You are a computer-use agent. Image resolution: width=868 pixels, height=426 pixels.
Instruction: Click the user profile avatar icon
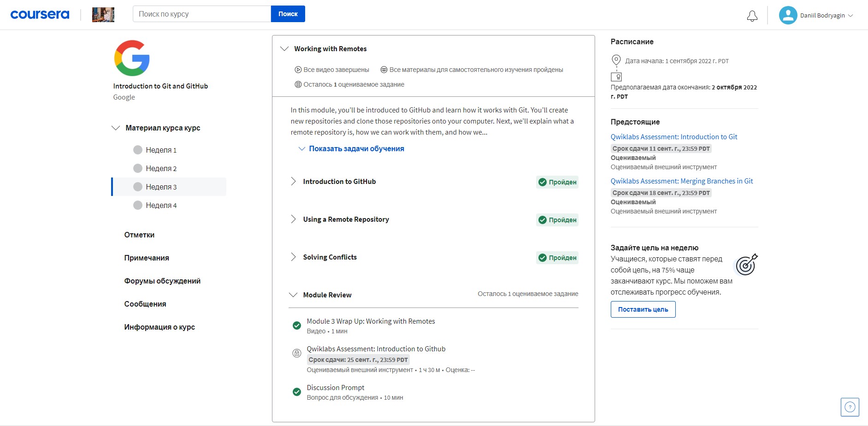coord(788,15)
